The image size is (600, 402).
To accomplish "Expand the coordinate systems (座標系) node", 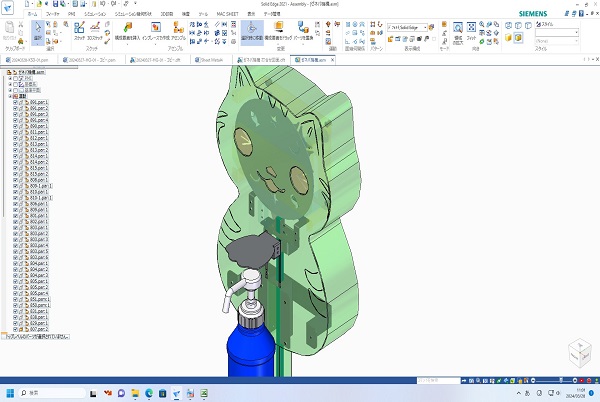I will coord(10,84).
